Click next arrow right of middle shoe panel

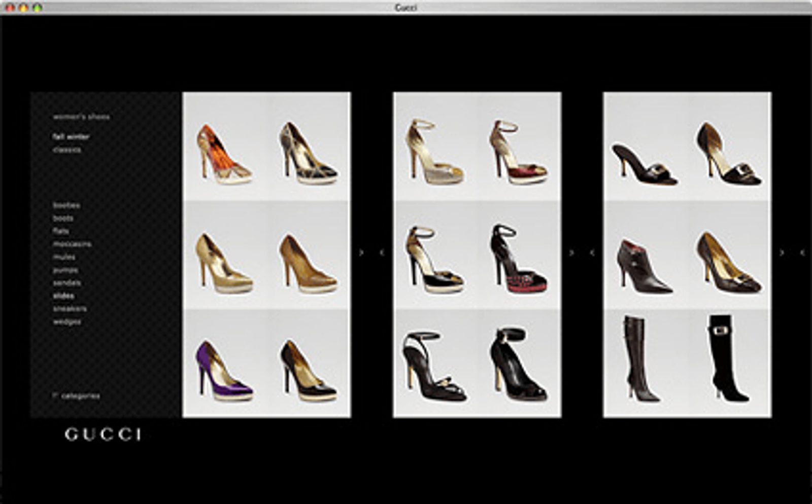(571, 252)
